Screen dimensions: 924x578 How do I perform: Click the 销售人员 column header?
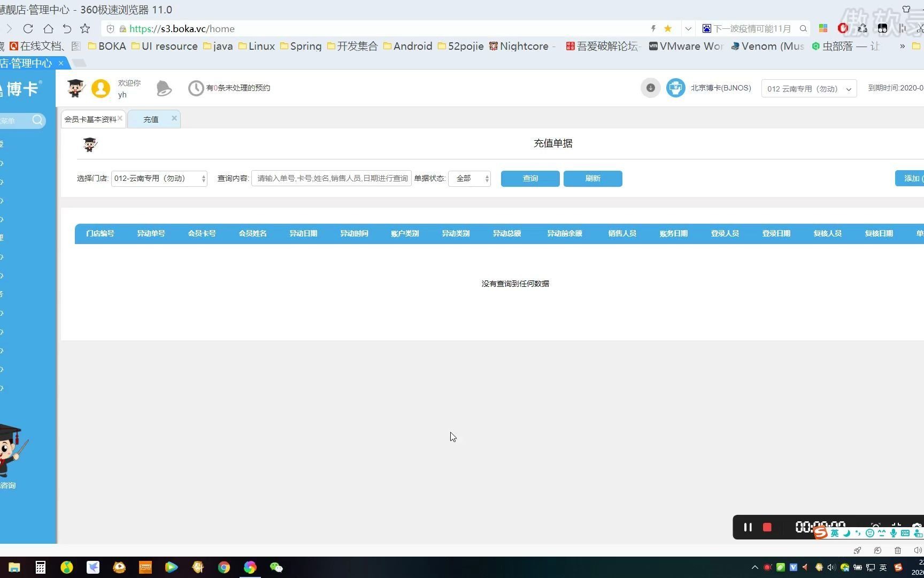point(622,234)
